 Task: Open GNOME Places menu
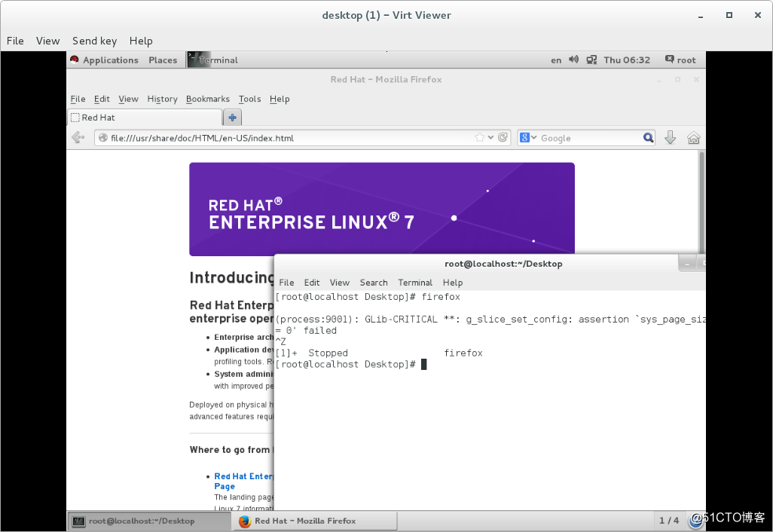(163, 60)
